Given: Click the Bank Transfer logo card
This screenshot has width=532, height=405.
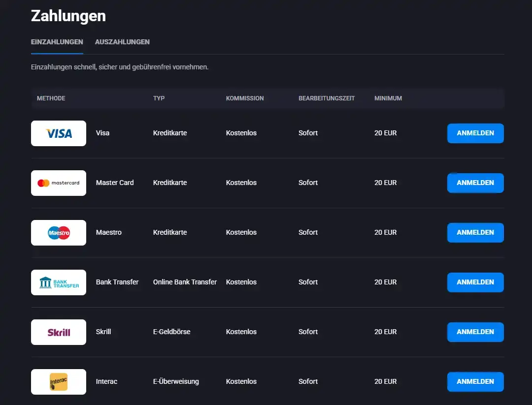Looking at the screenshot, I should (58, 282).
